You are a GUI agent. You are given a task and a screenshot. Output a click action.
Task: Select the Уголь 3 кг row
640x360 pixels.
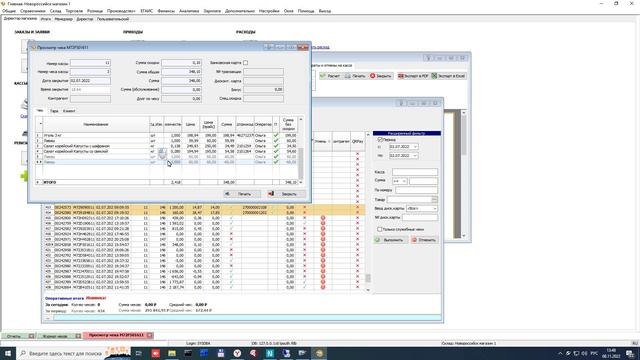167,135
